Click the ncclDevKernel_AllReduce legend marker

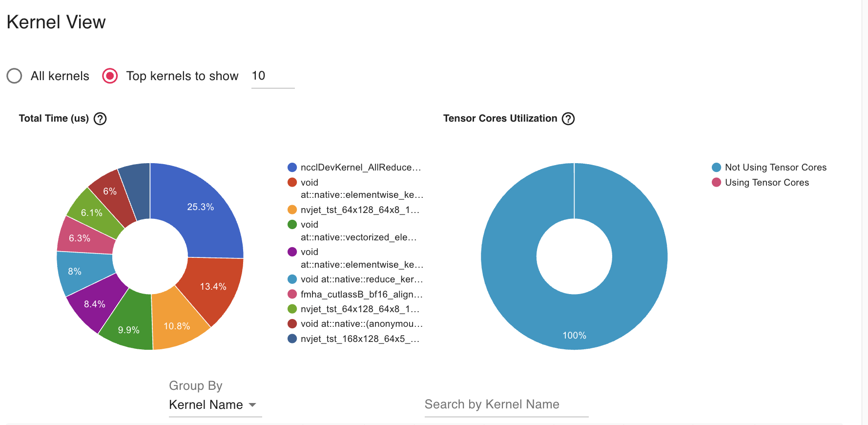292,168
